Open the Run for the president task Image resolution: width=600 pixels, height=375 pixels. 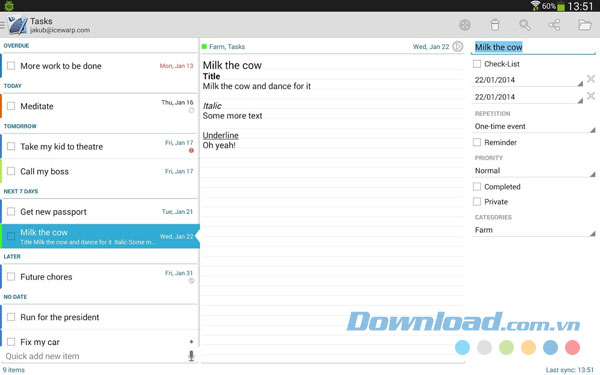point(99,317)
